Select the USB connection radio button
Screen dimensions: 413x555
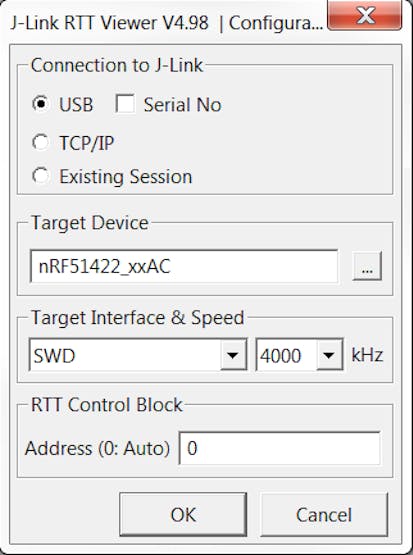pyautogui.click(x=41, y=104)
